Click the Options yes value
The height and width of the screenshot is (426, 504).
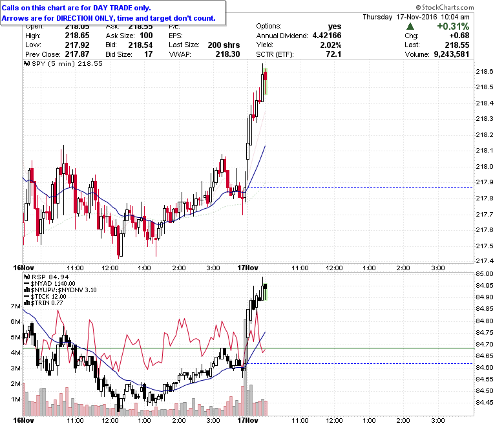335,27
